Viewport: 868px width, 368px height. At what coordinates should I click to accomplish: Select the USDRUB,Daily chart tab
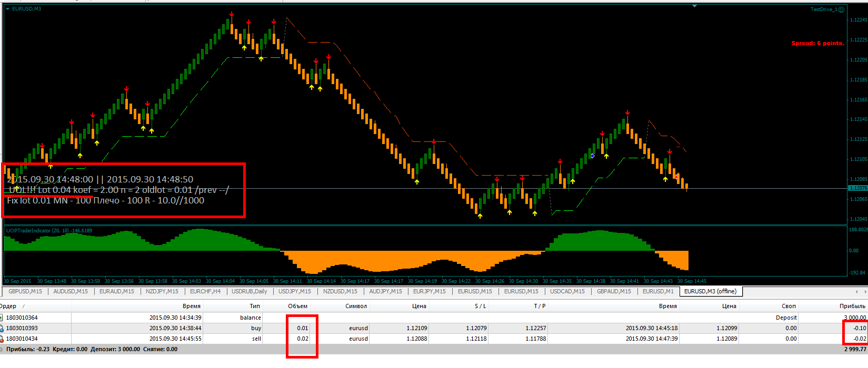tap(250, 291)
